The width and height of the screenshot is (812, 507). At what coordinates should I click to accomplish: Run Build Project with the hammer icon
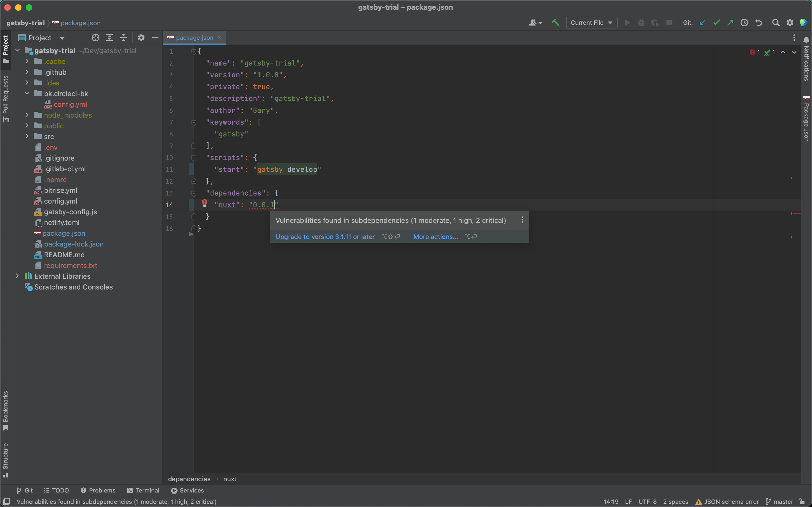coord(556,23)
